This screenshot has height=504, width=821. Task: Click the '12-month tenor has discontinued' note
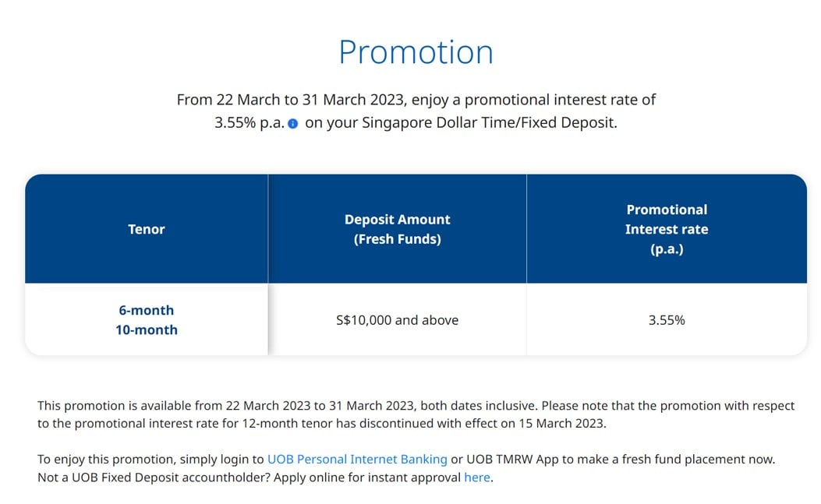[337, 424]
